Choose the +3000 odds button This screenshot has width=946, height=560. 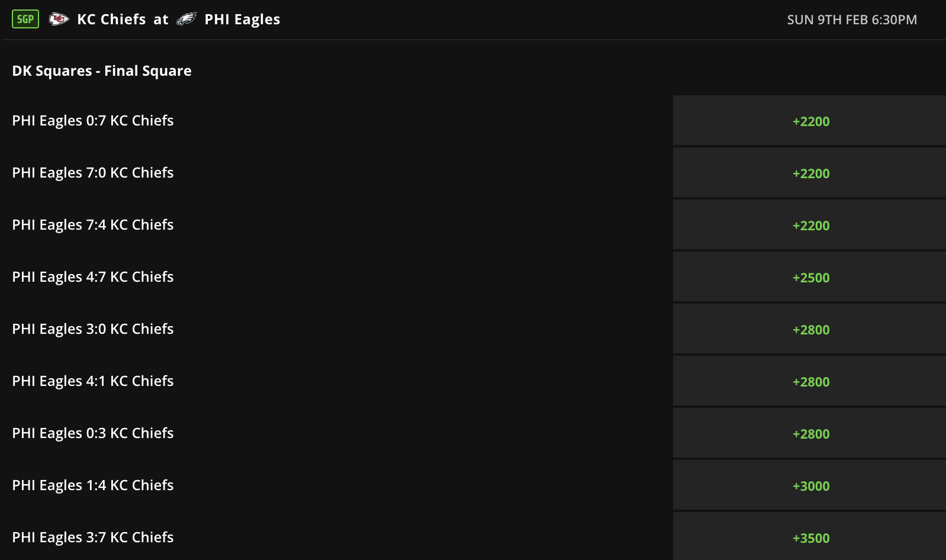810,486
